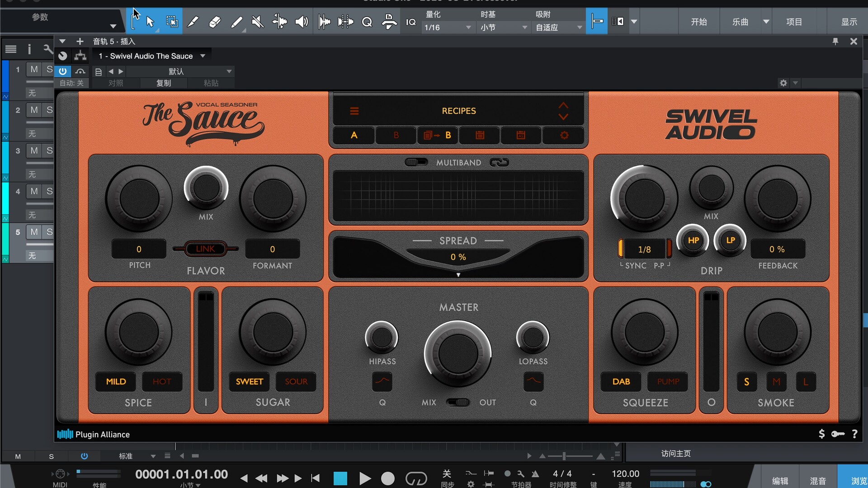Click the 复制 copy button
The image size is (868, 488).
tap(164, 83)
